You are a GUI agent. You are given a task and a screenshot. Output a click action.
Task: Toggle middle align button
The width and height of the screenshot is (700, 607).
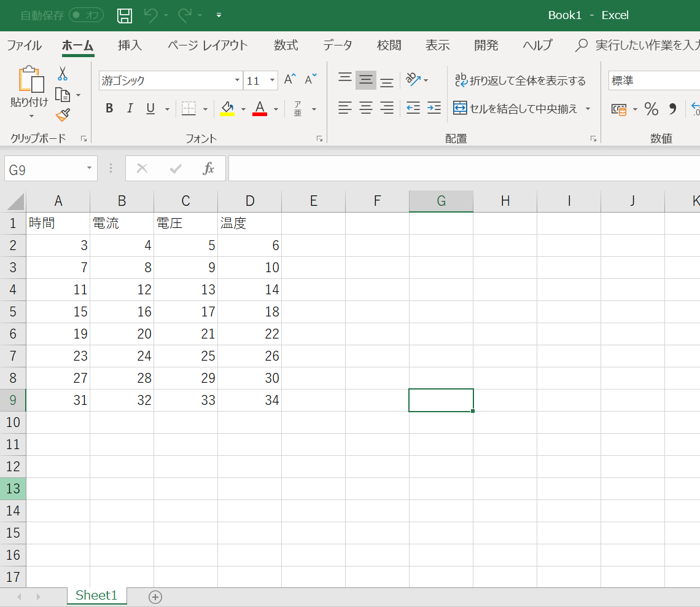point(365,80)
